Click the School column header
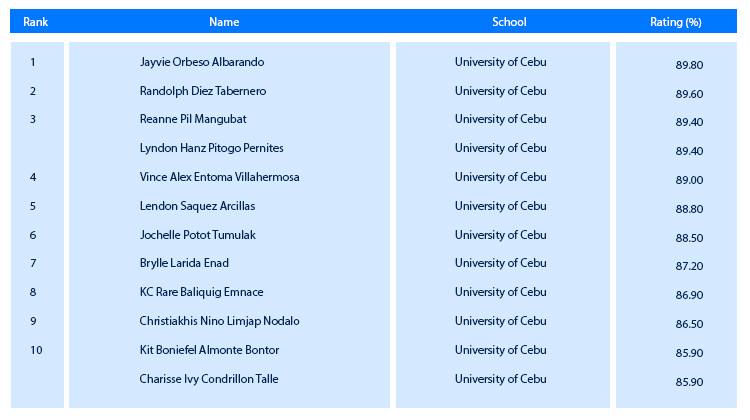Image resolution: width=750 pixels, height=420 pixels. (x=509, y=22)
